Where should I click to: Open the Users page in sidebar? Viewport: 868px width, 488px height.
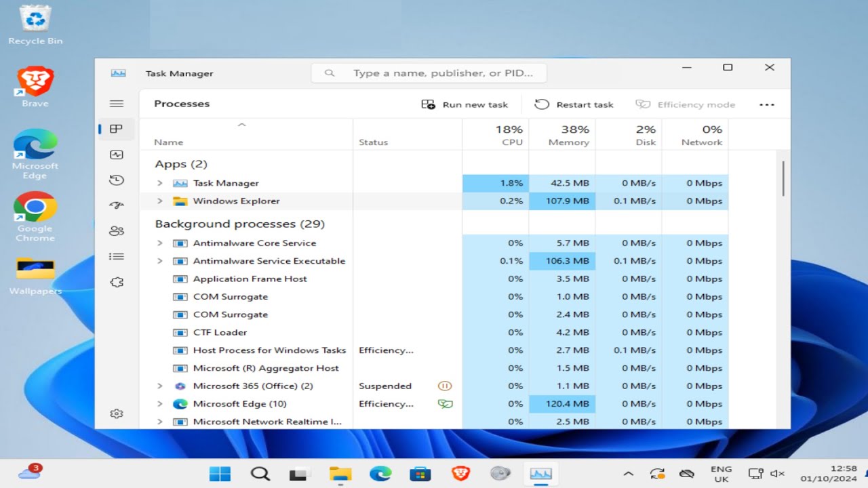(x=117, y=231)
